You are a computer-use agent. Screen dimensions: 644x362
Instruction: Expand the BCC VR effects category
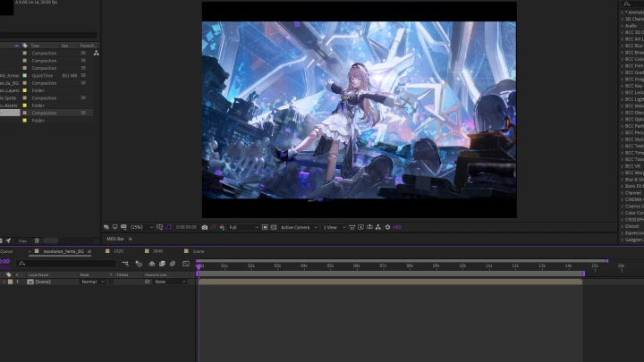623,166
